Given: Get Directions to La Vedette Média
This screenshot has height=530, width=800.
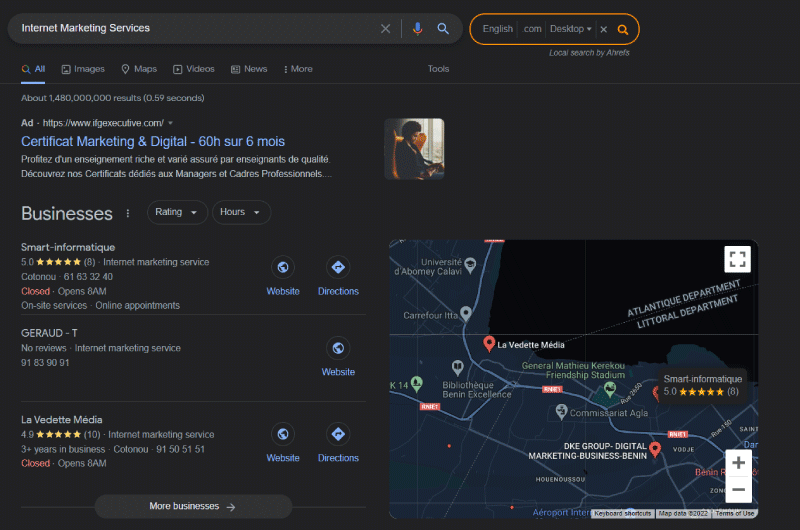Looking at the screenshot, I should tap(338, 434).
